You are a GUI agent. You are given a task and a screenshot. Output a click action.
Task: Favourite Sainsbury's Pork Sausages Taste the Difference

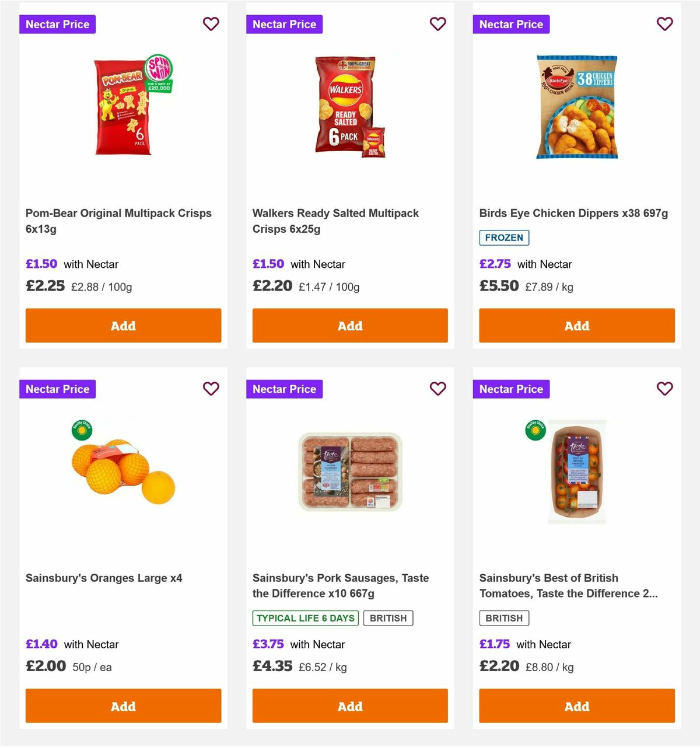tap(438, 389)
